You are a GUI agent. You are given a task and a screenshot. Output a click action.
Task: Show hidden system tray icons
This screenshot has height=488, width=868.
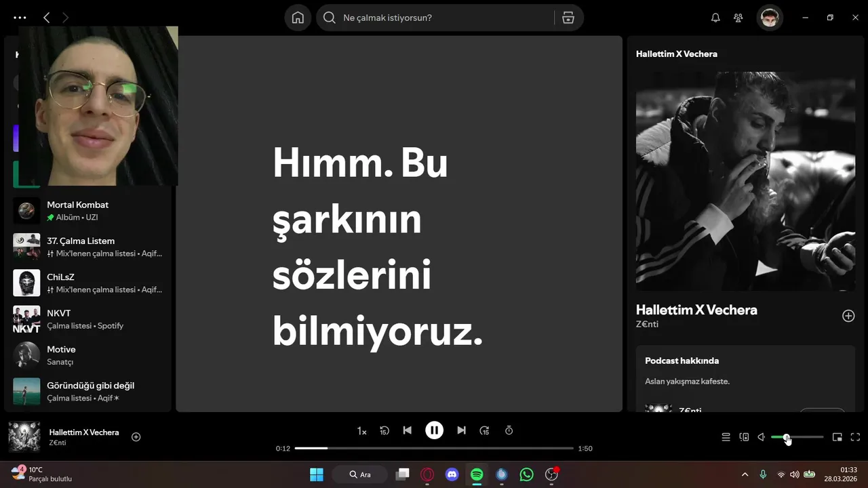click(x=745, y=474)
